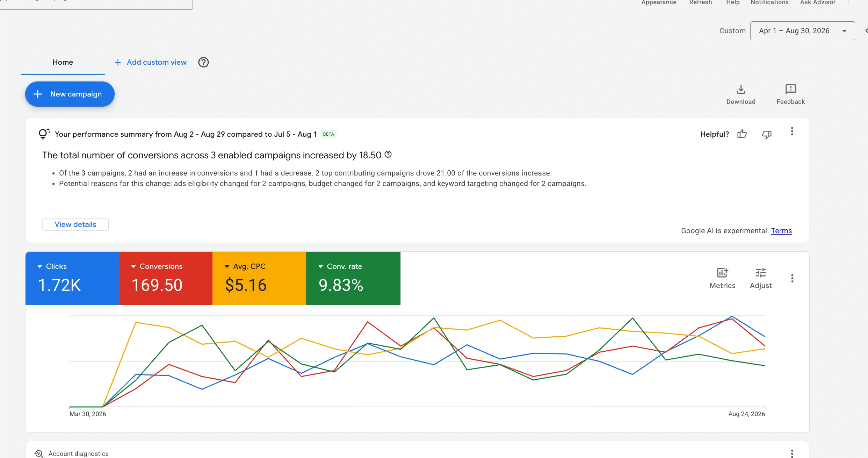Viewport: 868px width, 458px height.
Task: Click Add custom view
Action: pos(151,62)
